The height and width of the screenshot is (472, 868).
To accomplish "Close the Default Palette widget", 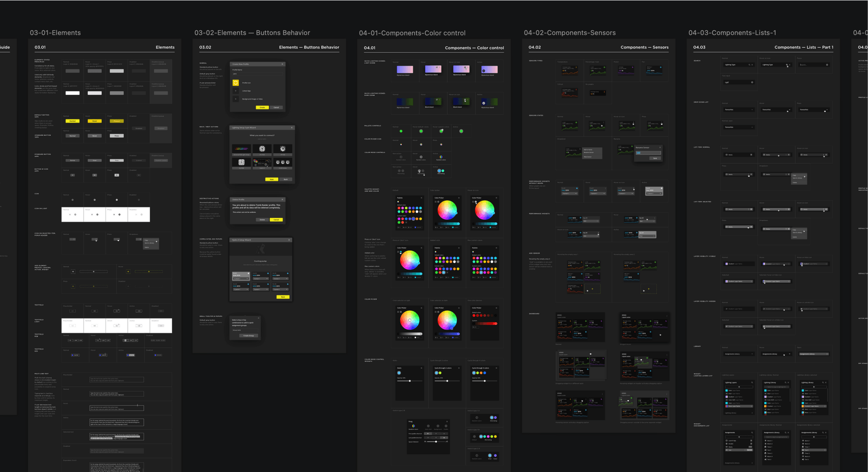I will click(421, 198).
